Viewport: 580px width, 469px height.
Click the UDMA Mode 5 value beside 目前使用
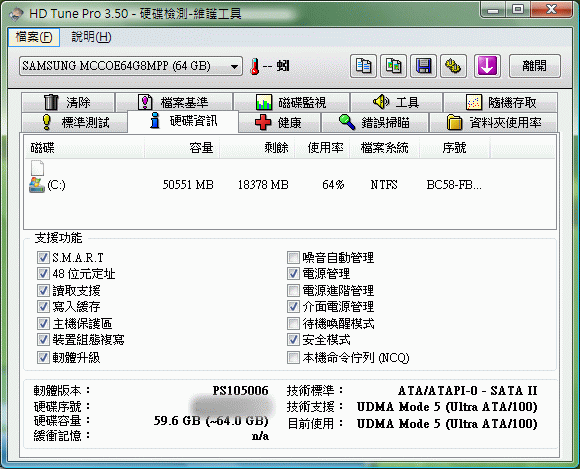click(x=447, y=424)
